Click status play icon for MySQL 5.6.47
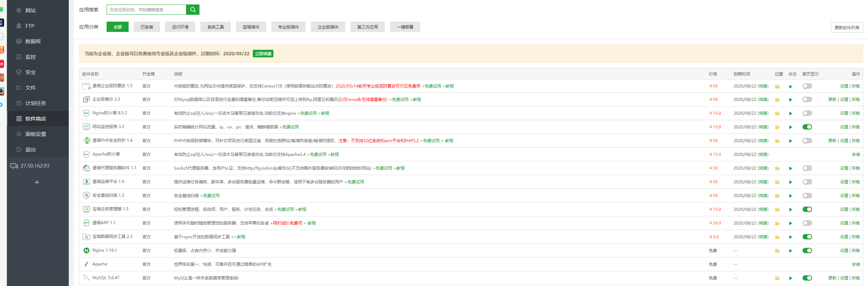The width and height of the screenshot is (868, 286). click(x=791, y=278)
